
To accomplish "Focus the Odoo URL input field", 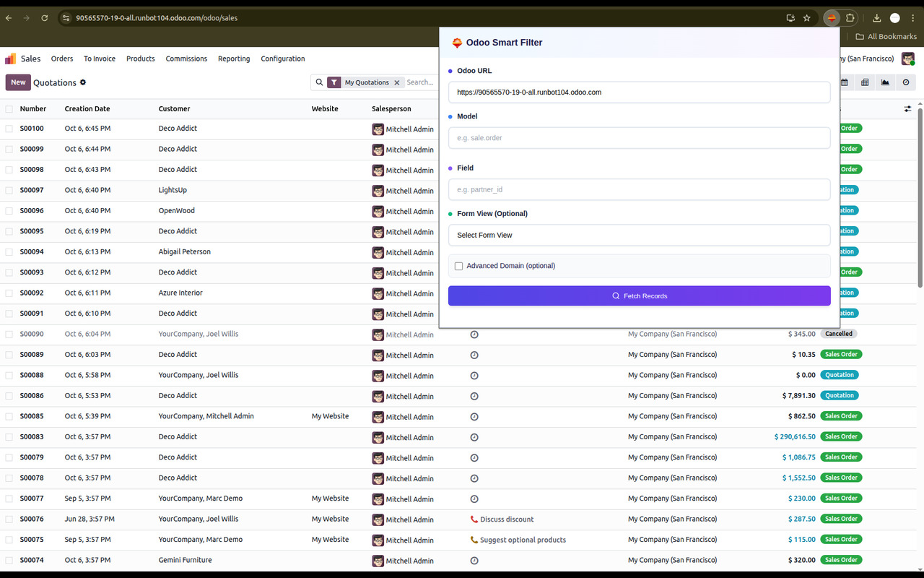I will pos(639,92).
